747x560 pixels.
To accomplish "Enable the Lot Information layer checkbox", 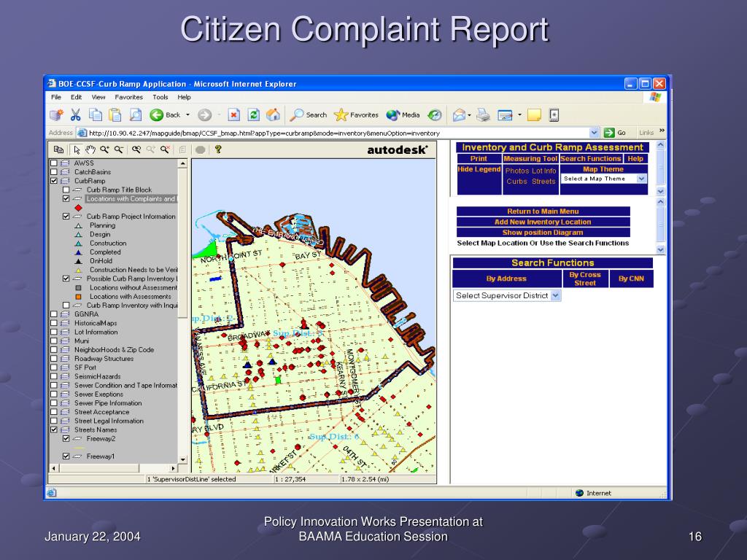I will click(x=54, y=332).
